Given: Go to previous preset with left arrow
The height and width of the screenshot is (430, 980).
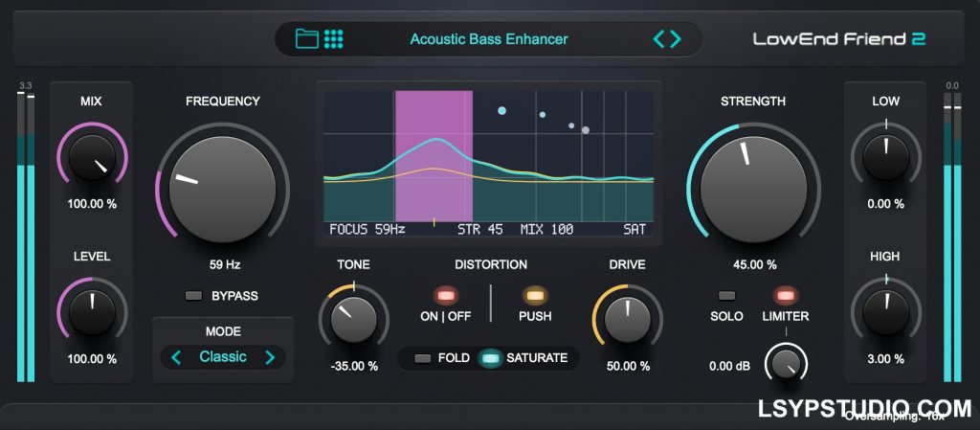Looking at the screenshot, I should [x=658, y=39].
